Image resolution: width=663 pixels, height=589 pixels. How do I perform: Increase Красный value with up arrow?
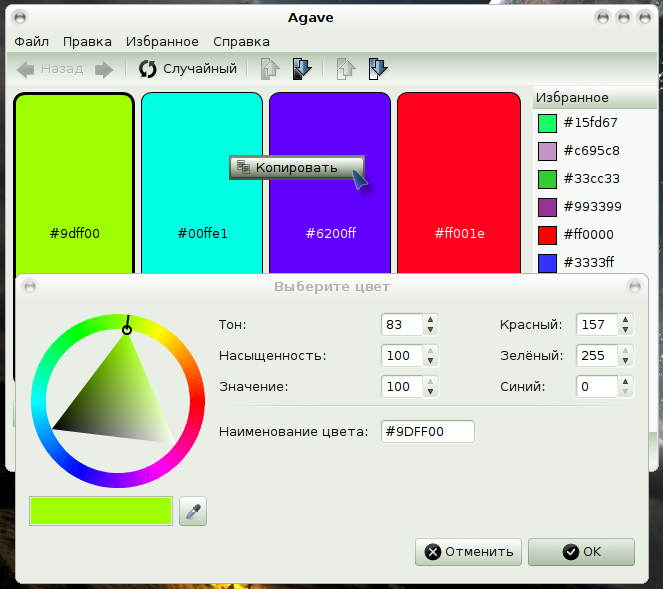(x=625, y=320)
